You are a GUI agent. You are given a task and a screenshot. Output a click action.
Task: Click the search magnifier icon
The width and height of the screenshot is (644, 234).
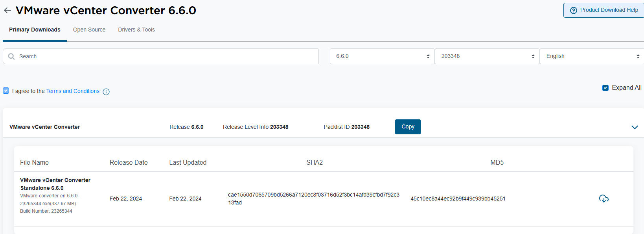coord(11,56)
